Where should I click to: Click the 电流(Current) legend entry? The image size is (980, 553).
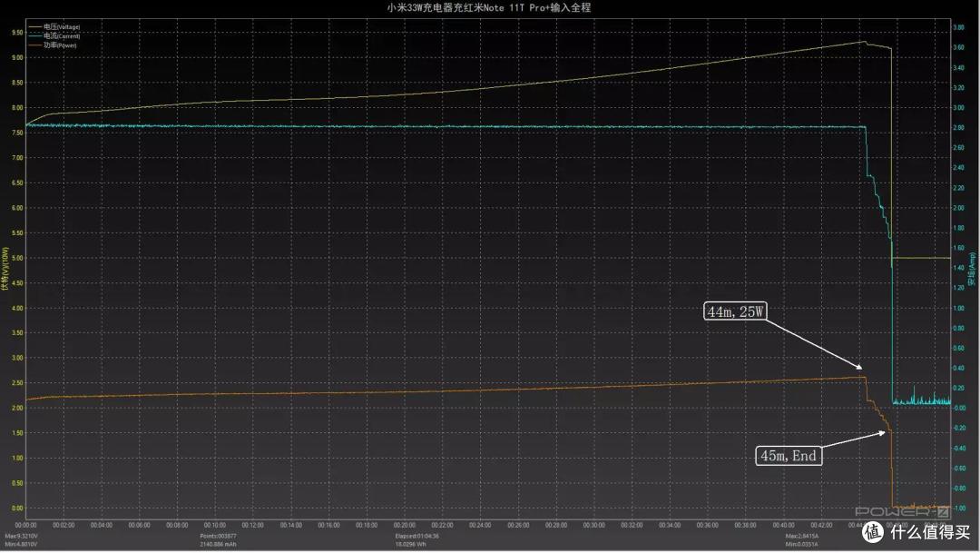55,36
